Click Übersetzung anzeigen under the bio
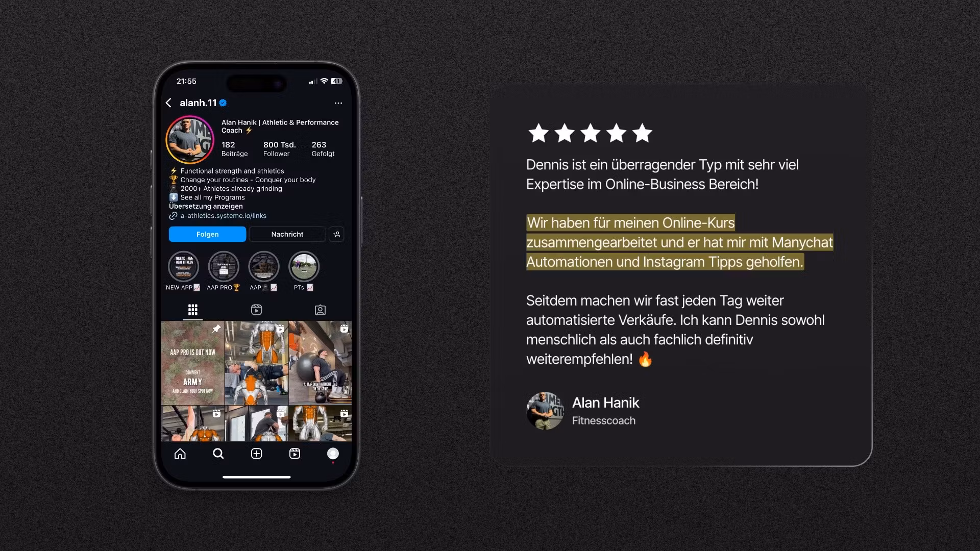Viewport: 980px width, 551px height. (206, 206)
